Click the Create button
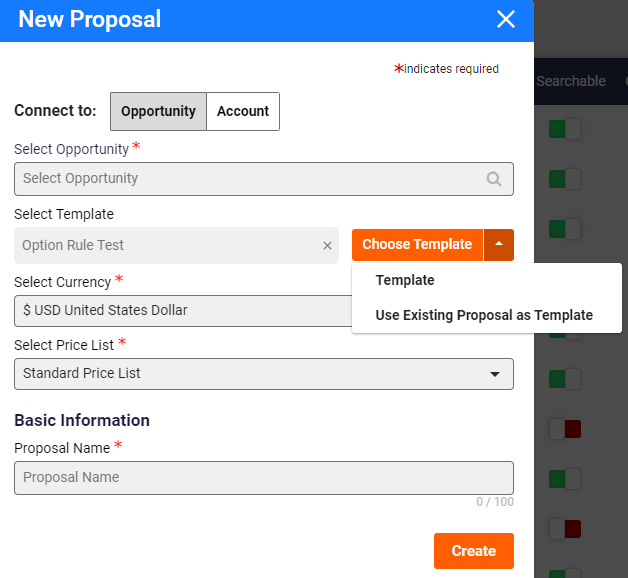Image resolution: width=628 pixels, height=578 pixels. click(474, 551)
